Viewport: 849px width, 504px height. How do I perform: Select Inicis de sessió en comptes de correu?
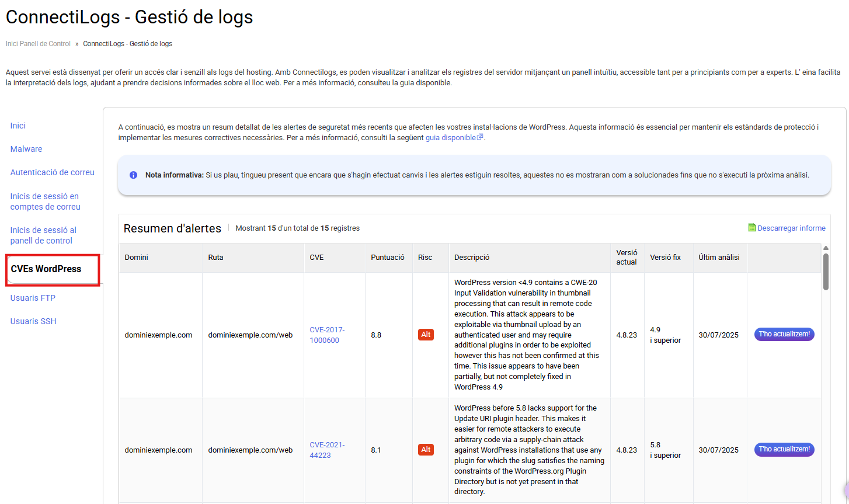pos(45,201)
